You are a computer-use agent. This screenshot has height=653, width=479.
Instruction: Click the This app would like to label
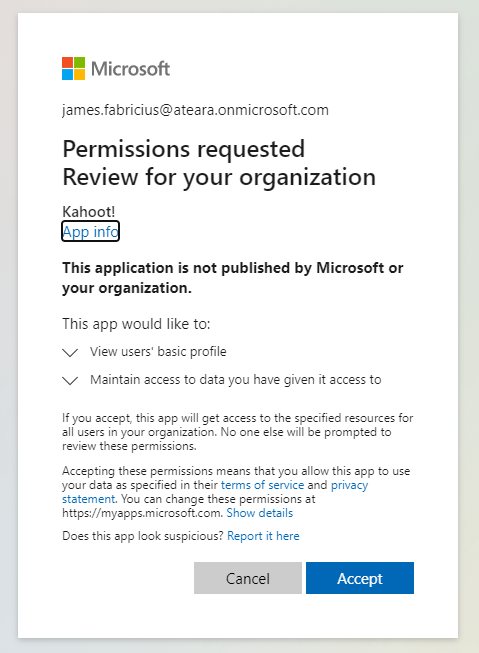136,324
